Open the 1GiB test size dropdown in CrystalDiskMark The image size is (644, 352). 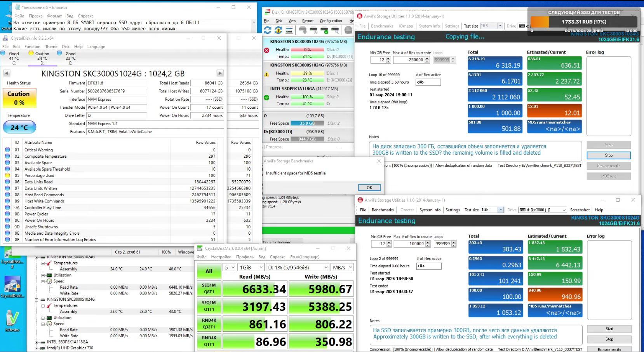coord(251,267)
